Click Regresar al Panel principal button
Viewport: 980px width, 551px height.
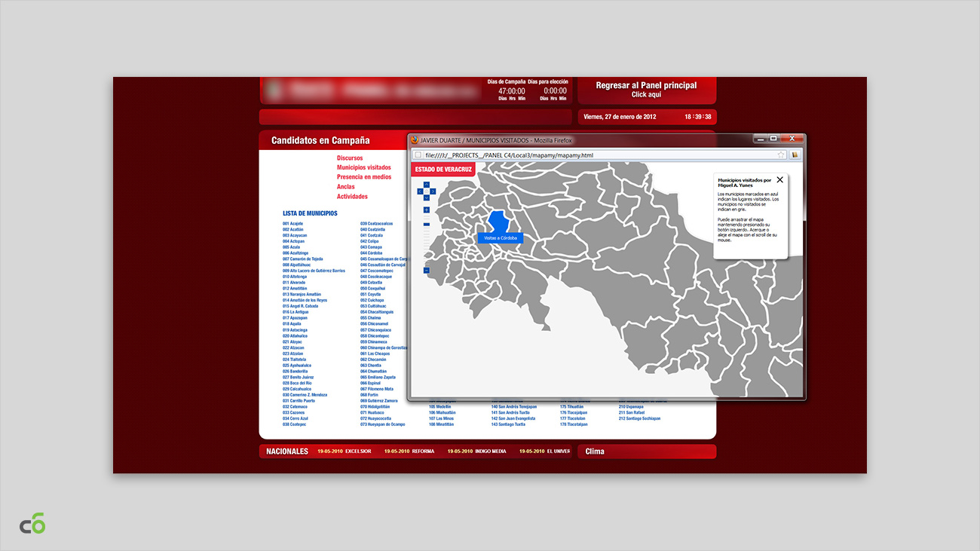pyautogui.click(x=646, y=90)
